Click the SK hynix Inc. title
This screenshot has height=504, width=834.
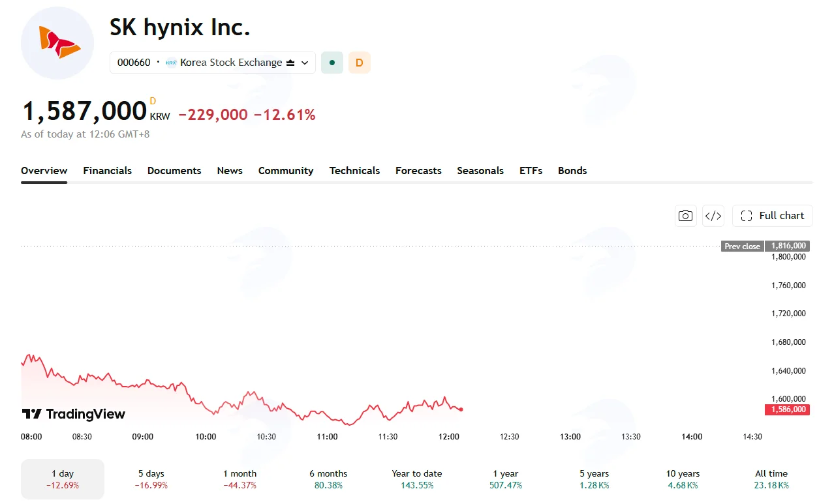tap(180, 27)
